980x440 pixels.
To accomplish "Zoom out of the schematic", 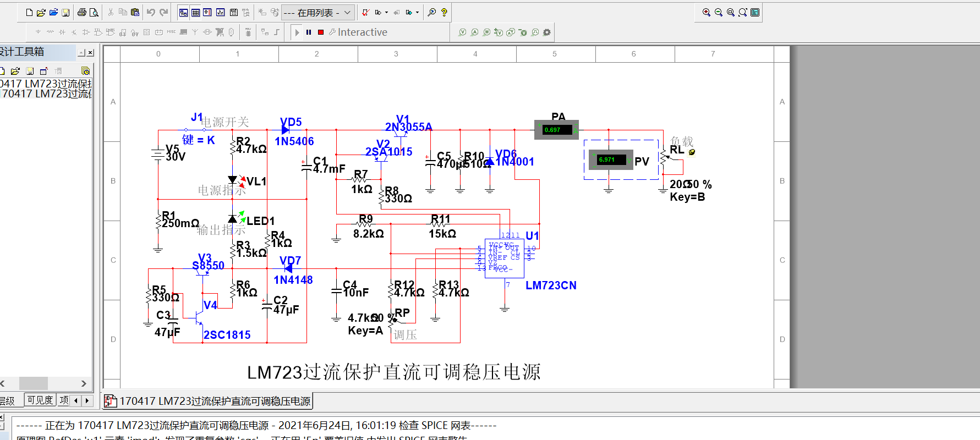I will point(719,12).
